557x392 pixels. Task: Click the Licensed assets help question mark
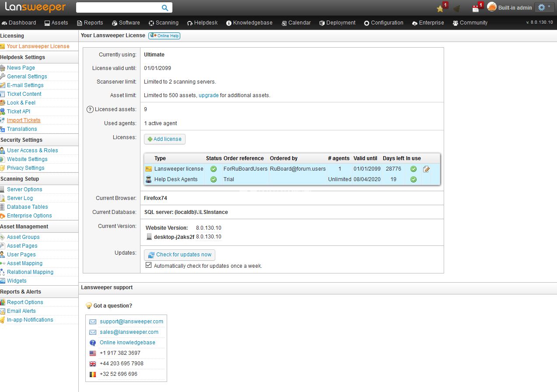(90, 109)
